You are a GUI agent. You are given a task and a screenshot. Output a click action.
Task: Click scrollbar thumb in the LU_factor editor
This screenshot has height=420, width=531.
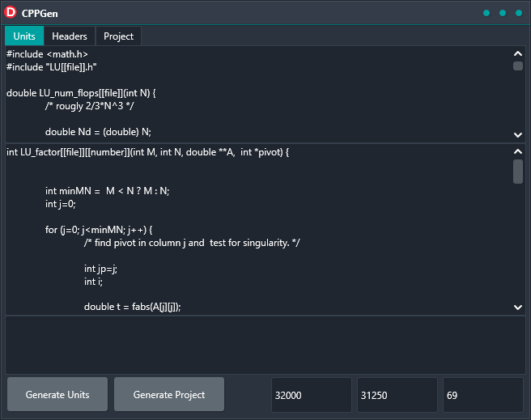coord(518,172)
